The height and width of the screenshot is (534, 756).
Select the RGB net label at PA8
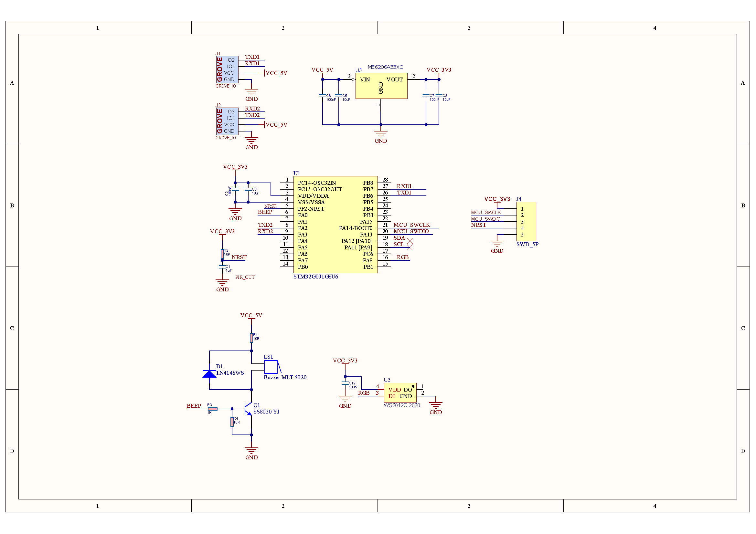pos(402,257)
